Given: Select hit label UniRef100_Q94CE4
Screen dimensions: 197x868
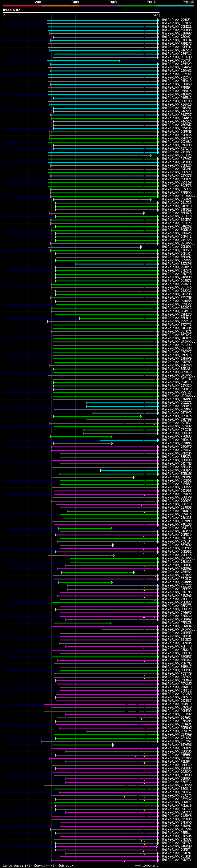Looking at the screenshot, I should (177, 20).
